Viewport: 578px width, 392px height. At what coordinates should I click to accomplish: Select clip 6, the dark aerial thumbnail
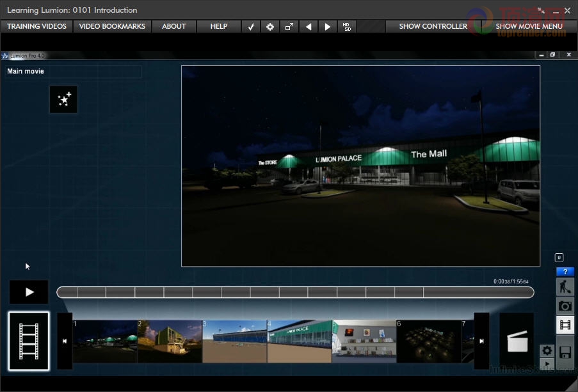click(429, 341)
